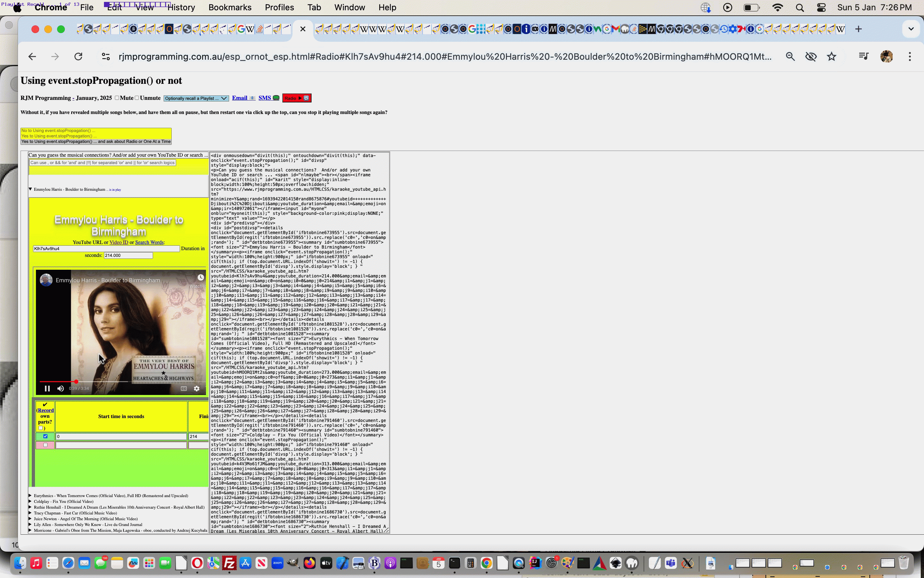Click Watch later clock icon on video
924x578 pixels.
201,277
